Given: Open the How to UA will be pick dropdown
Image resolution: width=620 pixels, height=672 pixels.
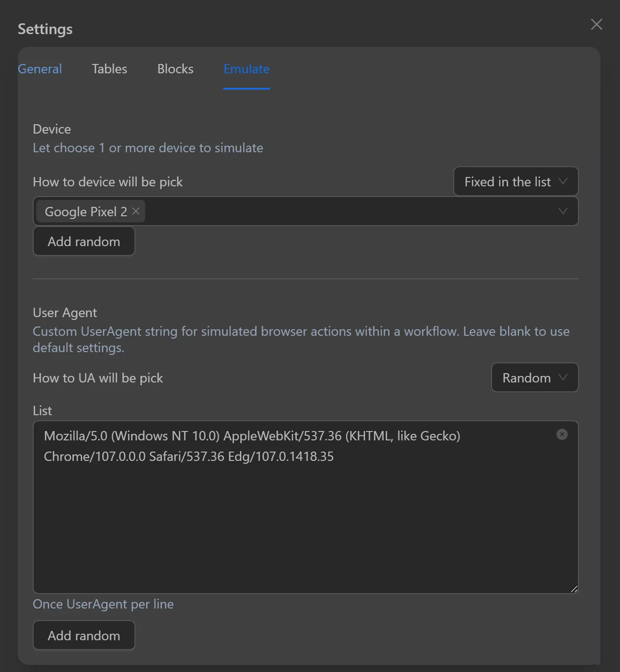Looking at the screenshot, I should 535,377.
